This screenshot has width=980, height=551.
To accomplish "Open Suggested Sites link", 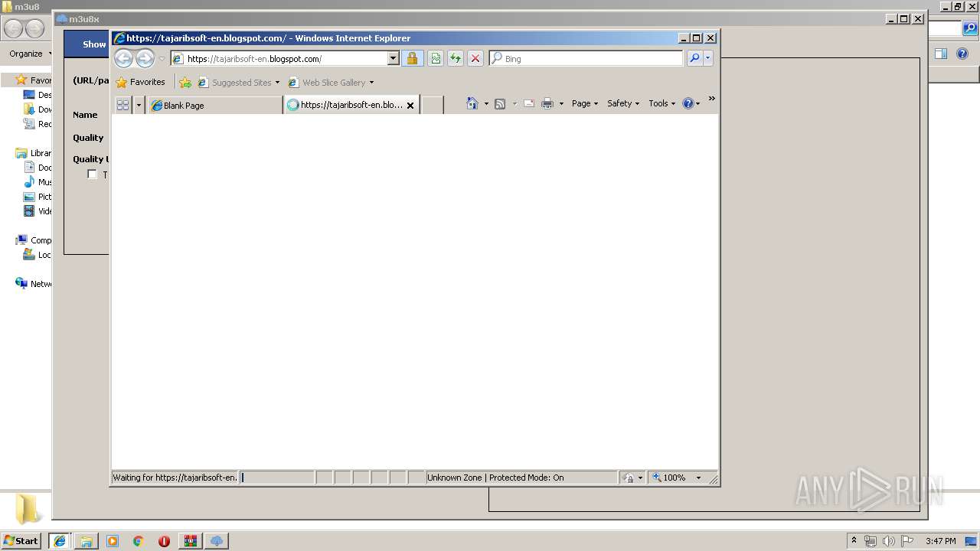I will pos(239,82).
